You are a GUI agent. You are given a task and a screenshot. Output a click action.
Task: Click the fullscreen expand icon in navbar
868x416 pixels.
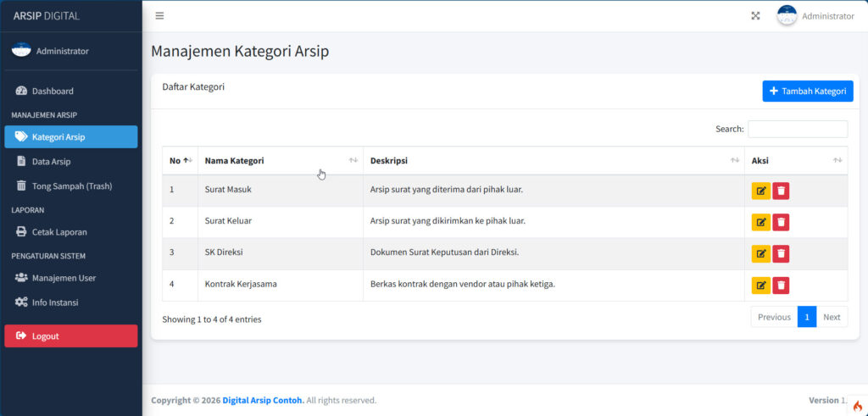tap(755, 16)
